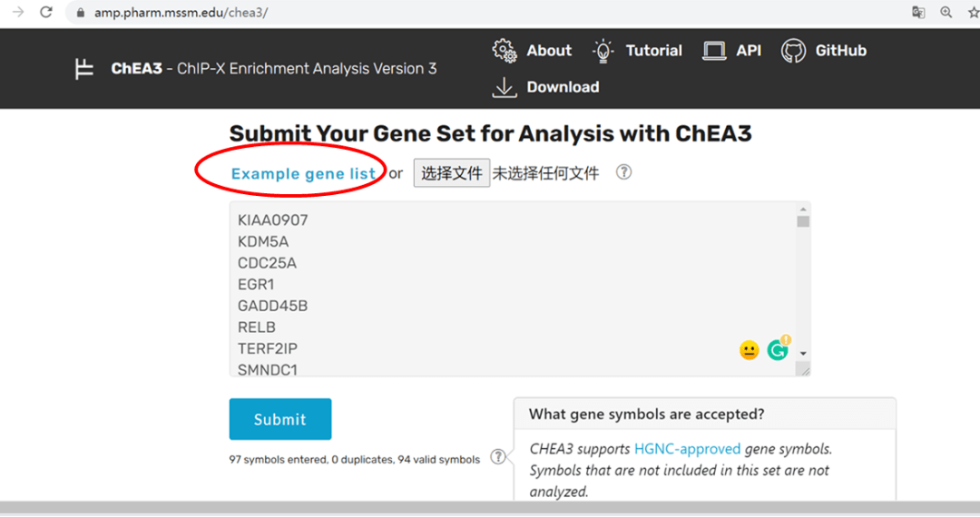This screenshot has height=517, width=980.
Task: Click the browser address bar URL
Action: tap(181, 13)
